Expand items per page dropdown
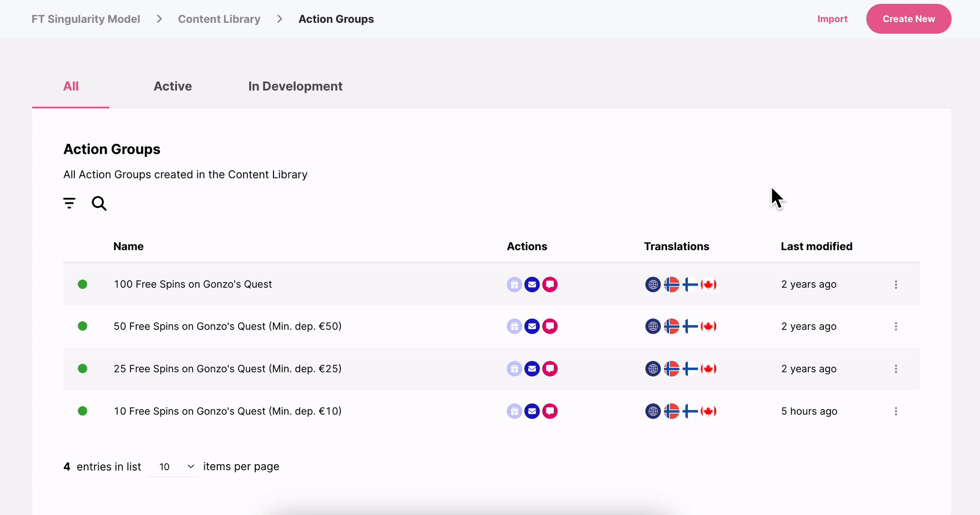The width and height of the screenshot is (980, 515). pos(173,466)
